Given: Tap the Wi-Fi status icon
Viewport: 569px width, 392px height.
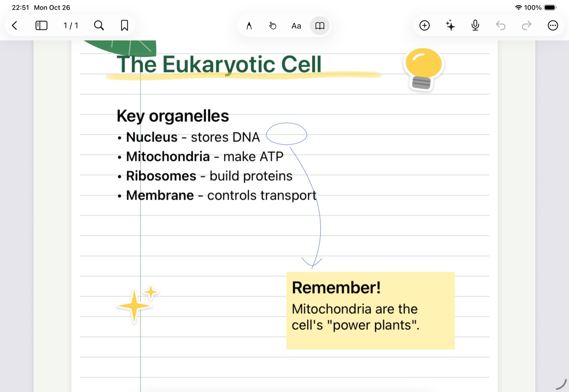Looking at the screenshot, I should pyautogui.click(x=518, y=7).
